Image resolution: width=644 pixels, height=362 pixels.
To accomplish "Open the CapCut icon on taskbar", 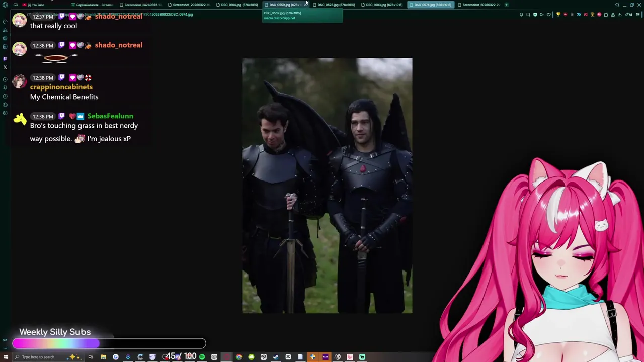I will point(288,357).
